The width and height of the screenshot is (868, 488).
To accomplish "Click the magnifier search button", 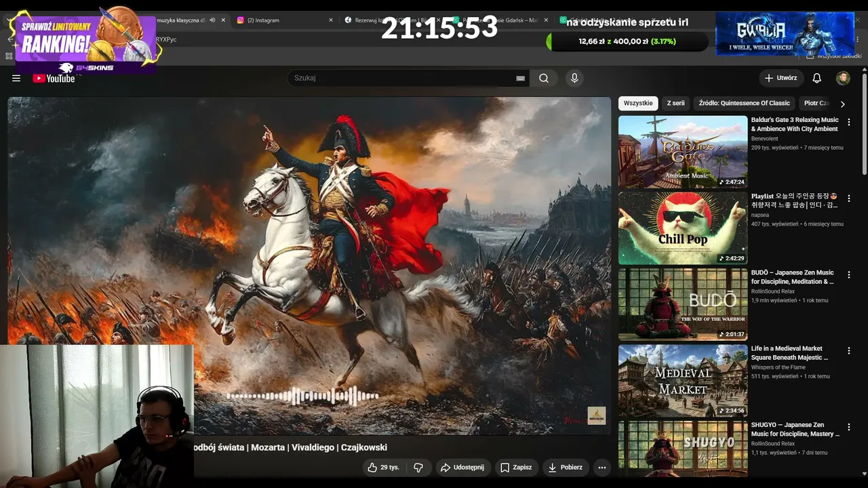I will point(544,78).
